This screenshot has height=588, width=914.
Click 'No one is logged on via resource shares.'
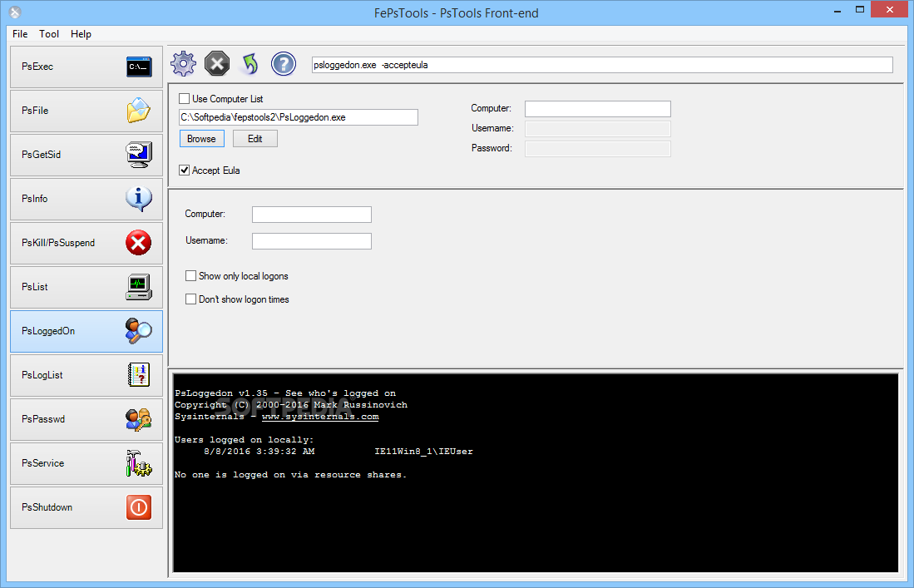point(290,475)
